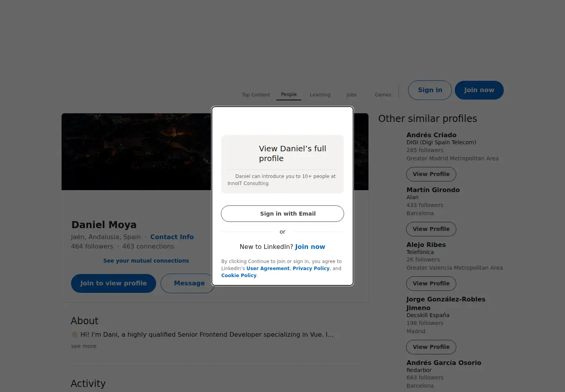Click the Join to view profile button
The width and height of the screenshot is (565, 392).
[113, 283]
